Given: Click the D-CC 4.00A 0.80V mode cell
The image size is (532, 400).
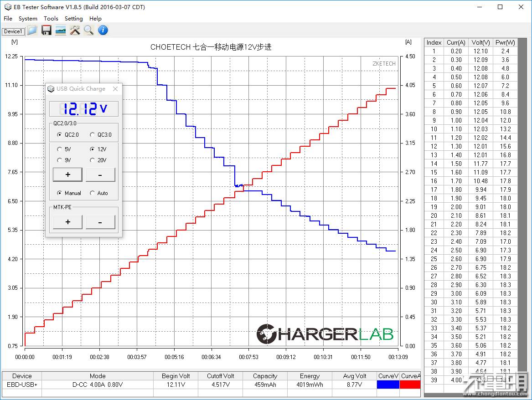Looking at the screenshot, I should (x=98, y=385).
